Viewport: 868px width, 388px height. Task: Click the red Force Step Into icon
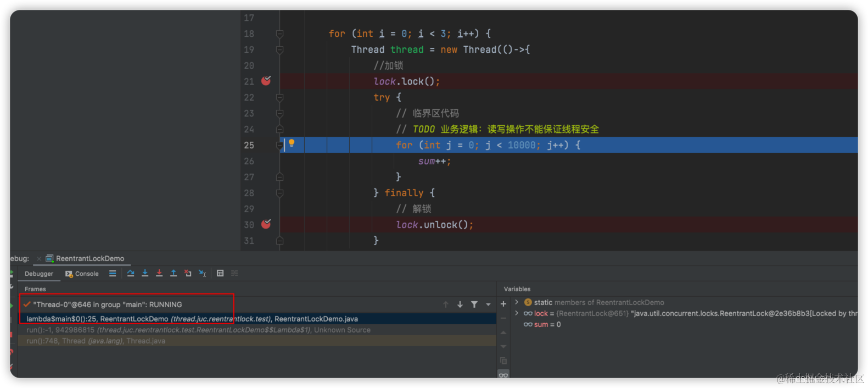pos(159,273)
